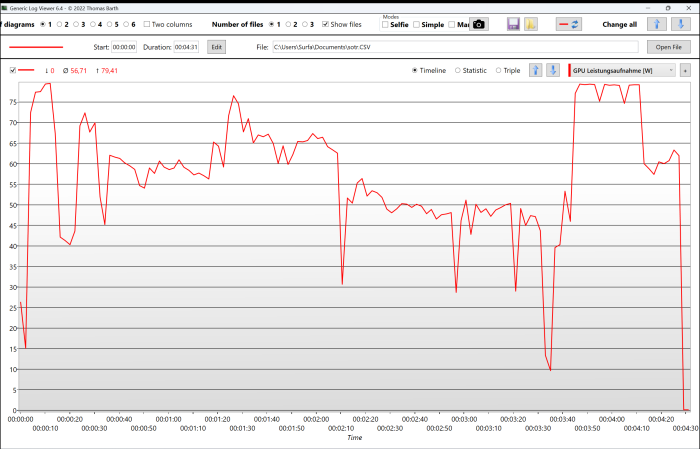Viewport: 700px width, 449px height.
Task: Switch to the Statistic view
Action: (x=458, y=71)
